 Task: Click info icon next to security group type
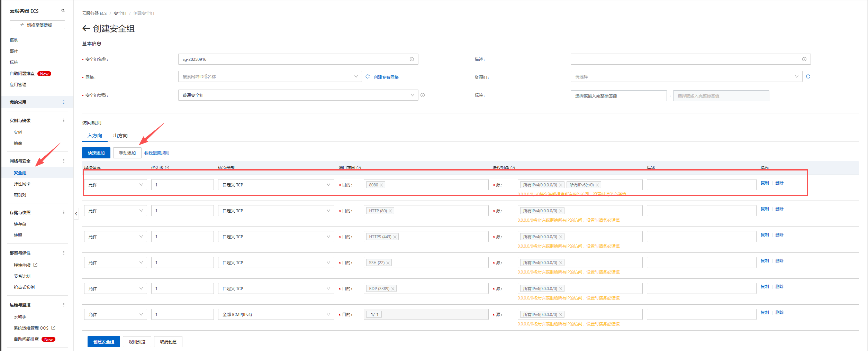coord(423,95)
